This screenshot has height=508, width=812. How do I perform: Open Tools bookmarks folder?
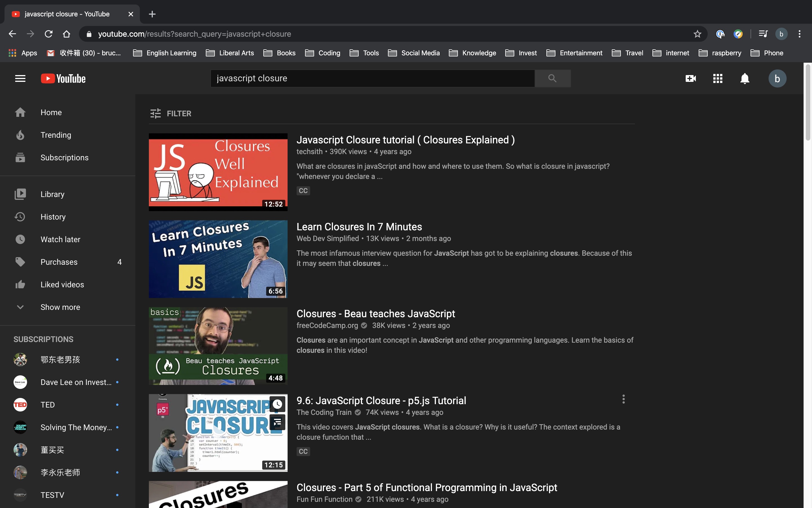(364, 53)
